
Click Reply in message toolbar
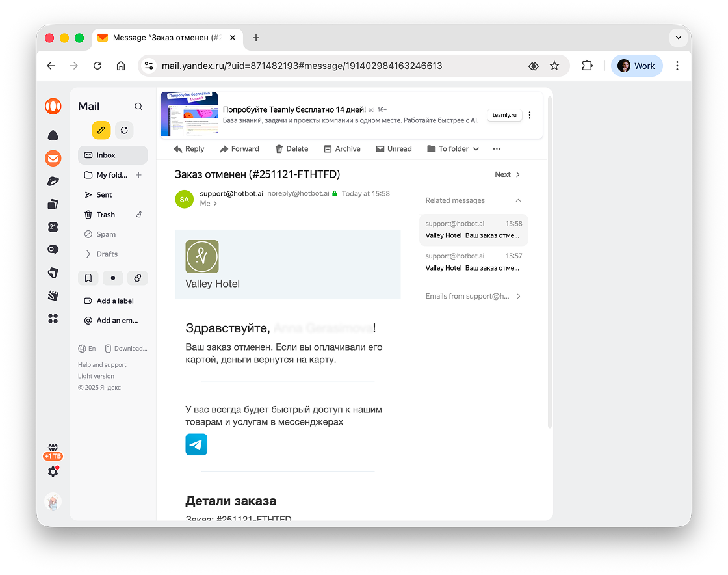tap(189, 148)
